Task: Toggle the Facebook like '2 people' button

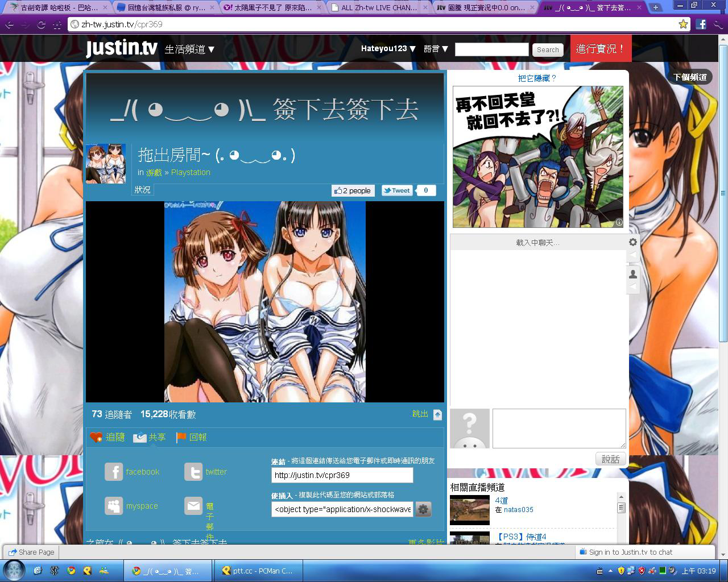Action: pyautogui.click(x=353, y=191)
